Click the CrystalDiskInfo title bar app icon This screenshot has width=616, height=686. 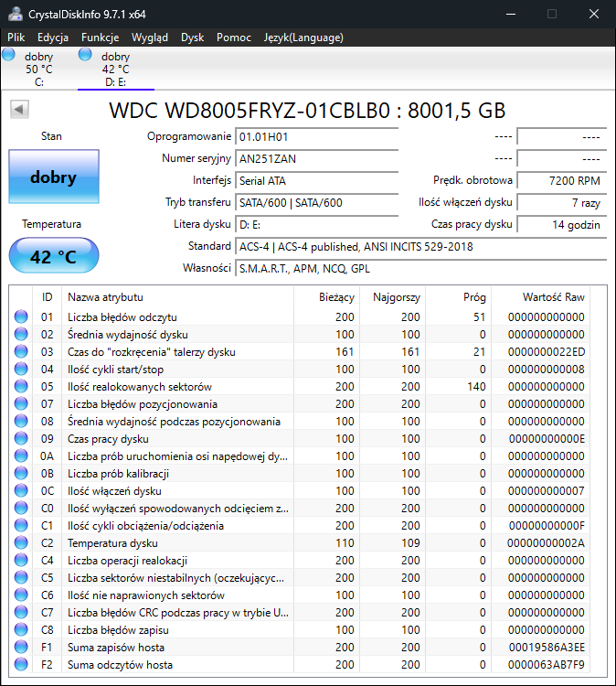pyautogui.click(x=16, y=14)
